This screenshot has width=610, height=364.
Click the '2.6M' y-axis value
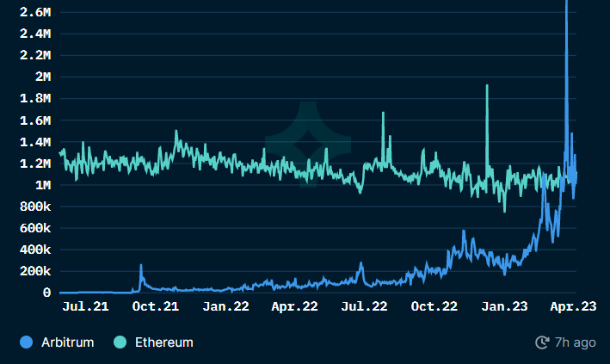35,12
